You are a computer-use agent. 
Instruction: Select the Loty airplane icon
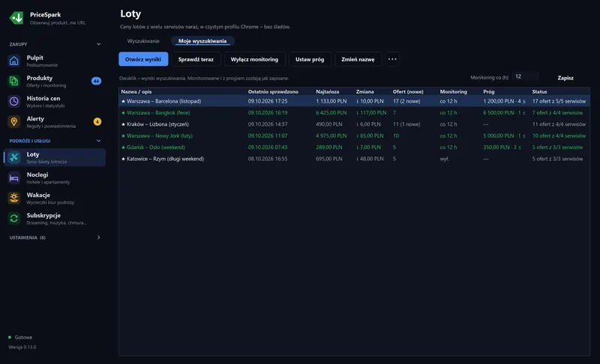[x=14, y=157]
